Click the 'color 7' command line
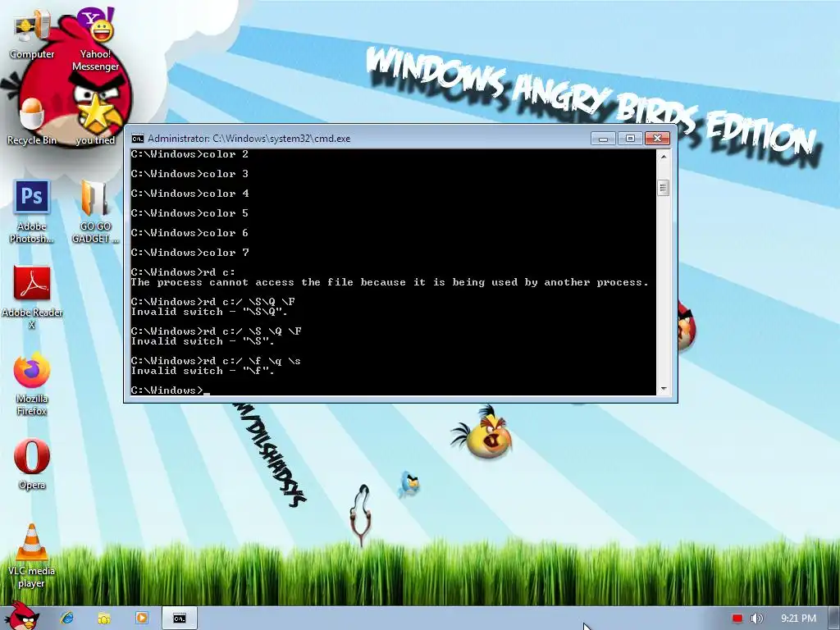This screenshot has width=840, height=630. point(189,253)
